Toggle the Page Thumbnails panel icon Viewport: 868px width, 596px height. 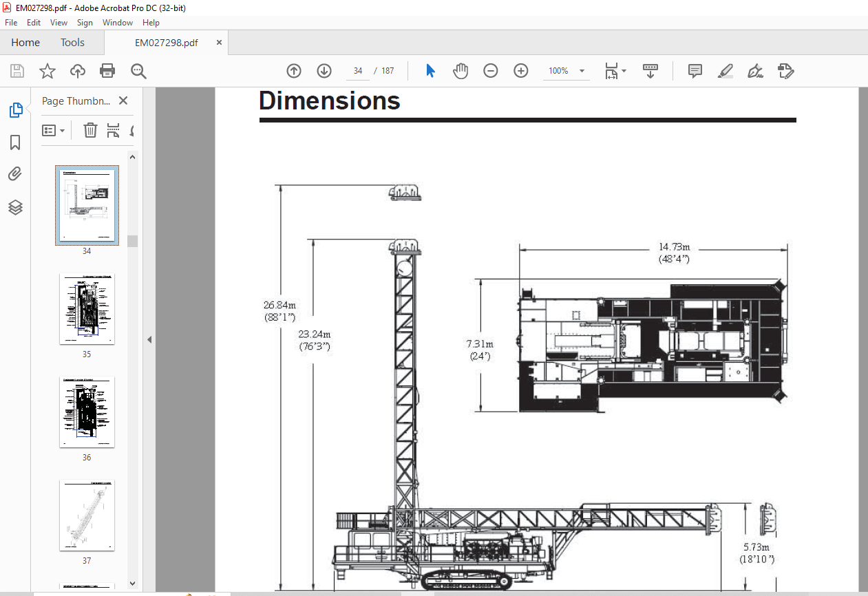pyautogui.click(x=15, y=109)
